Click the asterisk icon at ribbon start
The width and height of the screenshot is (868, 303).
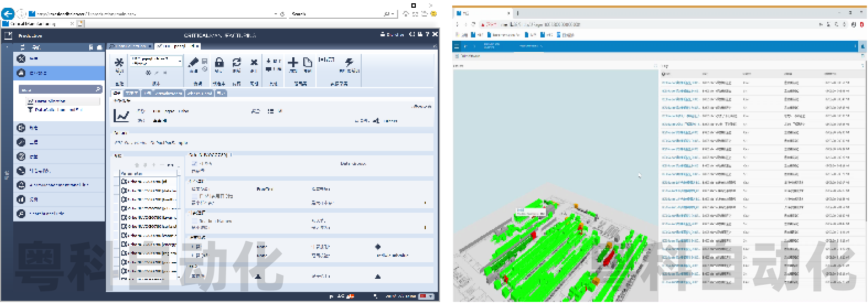[119, 62]
